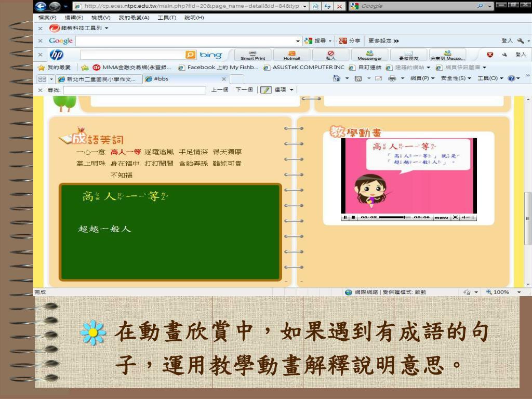Click 下一個 in the find bar
Viewport: 532px width, 399px height.
244,90
